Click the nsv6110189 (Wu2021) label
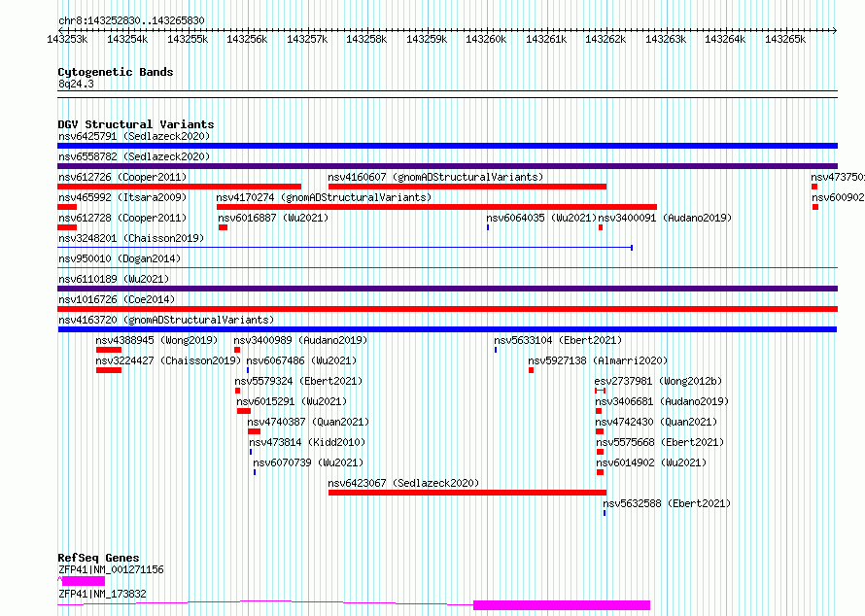This screenshot has width=865, height=616. (114, 279)
